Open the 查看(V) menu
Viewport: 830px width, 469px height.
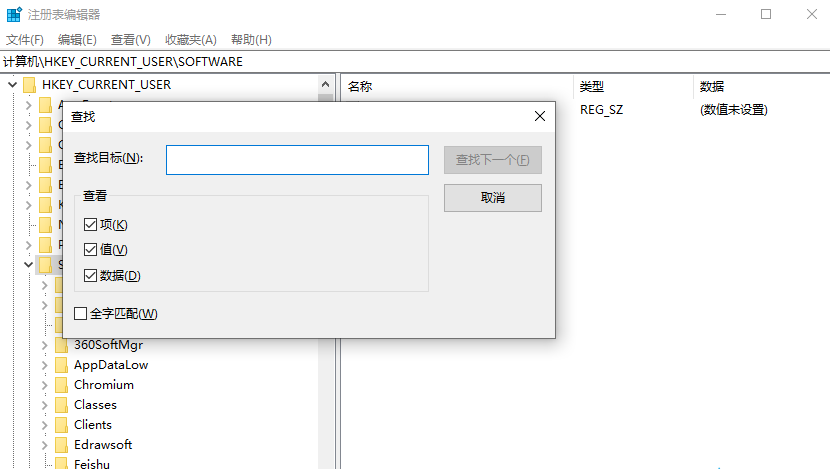tap(130, 40)
